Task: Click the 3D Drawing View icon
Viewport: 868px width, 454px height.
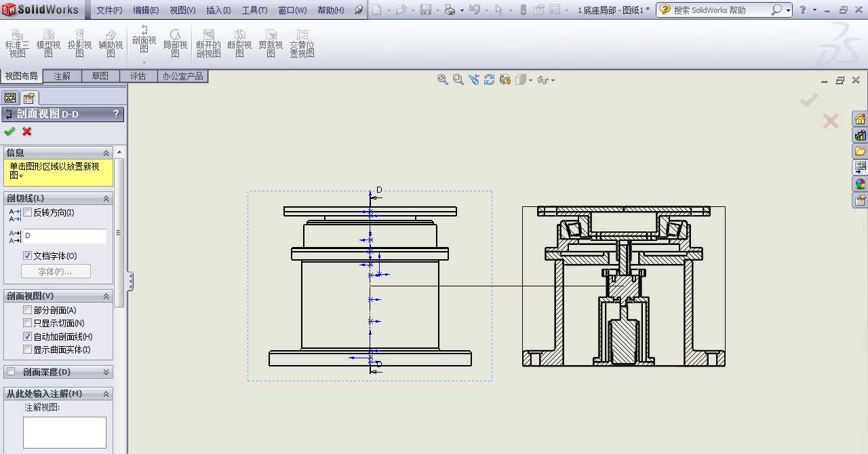Action: point(505,79)
